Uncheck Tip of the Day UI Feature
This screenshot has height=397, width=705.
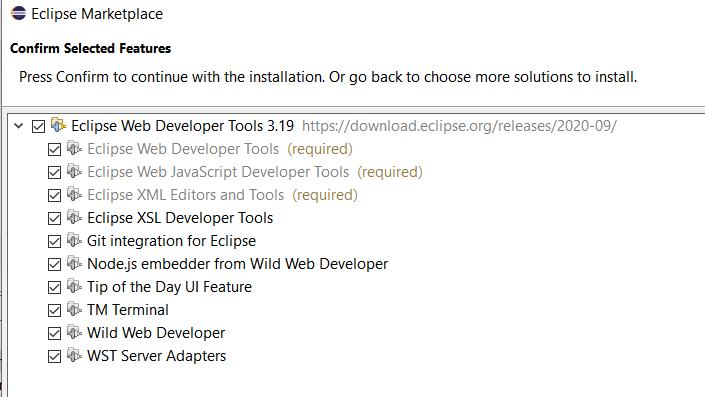(x=54, y=287)
